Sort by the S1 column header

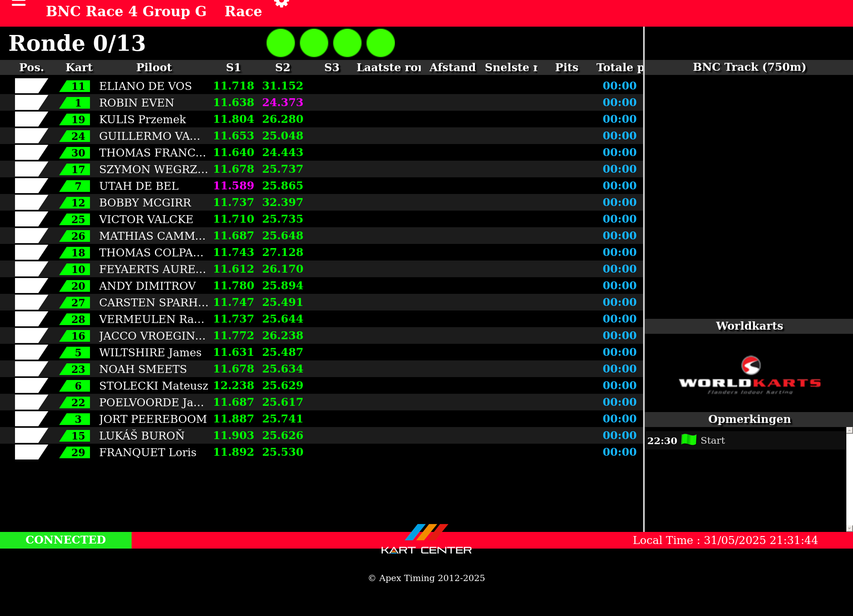coord(233,67)
